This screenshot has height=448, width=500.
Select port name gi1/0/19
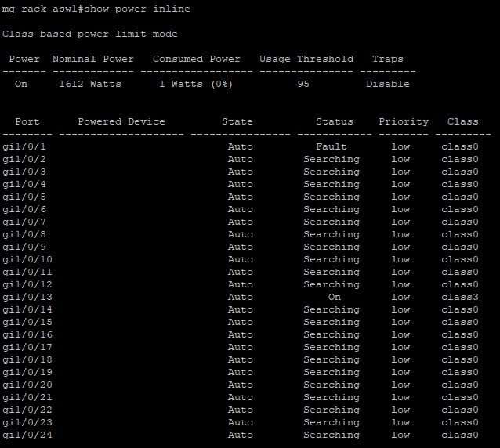point(27,373)
